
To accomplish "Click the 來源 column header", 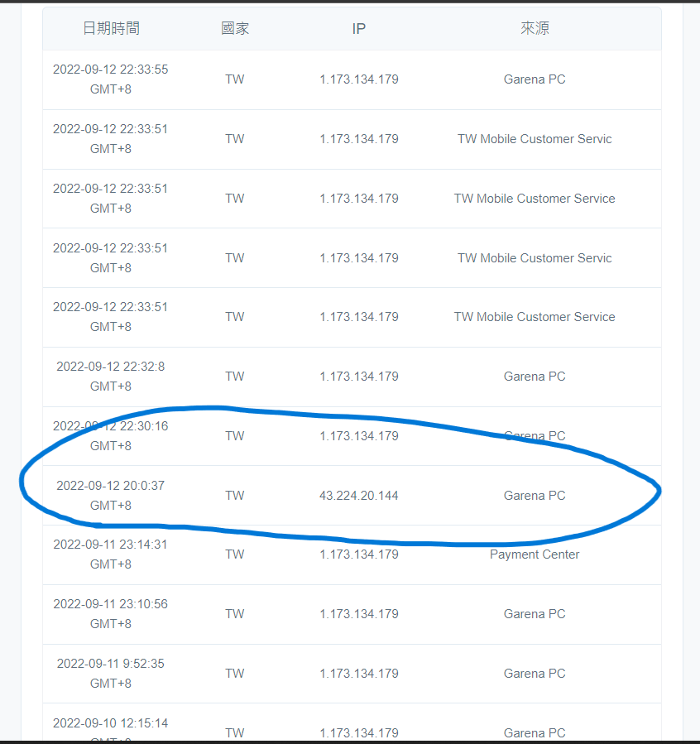I will [x=535, y=28].
